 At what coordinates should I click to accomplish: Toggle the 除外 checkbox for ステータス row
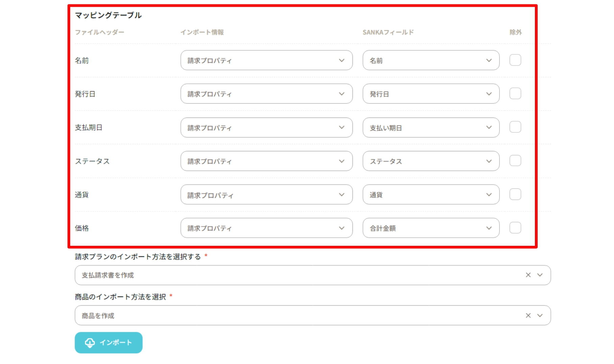point(515,161)
